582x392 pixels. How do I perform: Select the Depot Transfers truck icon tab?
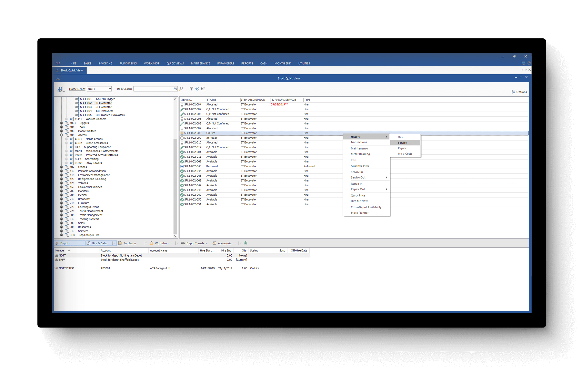click(183, 243)
